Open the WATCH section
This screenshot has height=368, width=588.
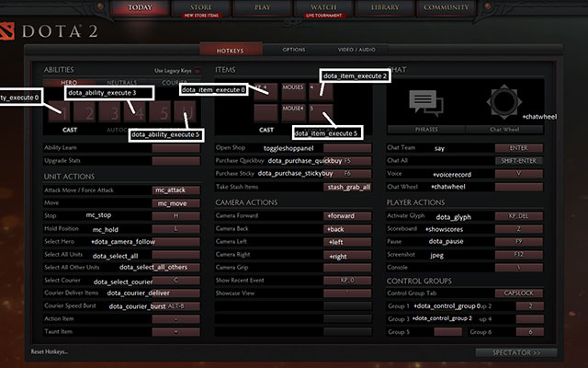tap(323, 9)
